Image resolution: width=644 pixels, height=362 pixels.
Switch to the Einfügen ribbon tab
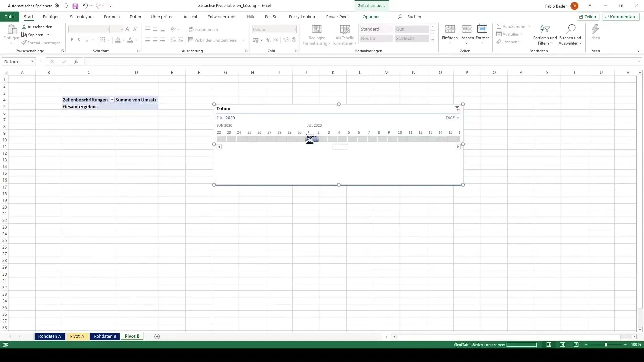(x=51, y=17)
